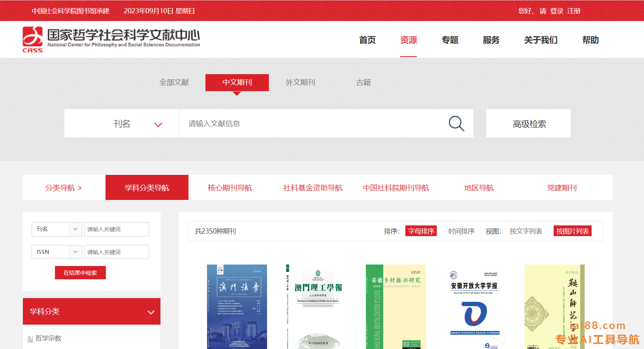The height and width of the screenshot is (349, 644).
Task: Open the 安徽开放大学学报 journal cover
Action: pyautogui.click(x=475, y=307)
